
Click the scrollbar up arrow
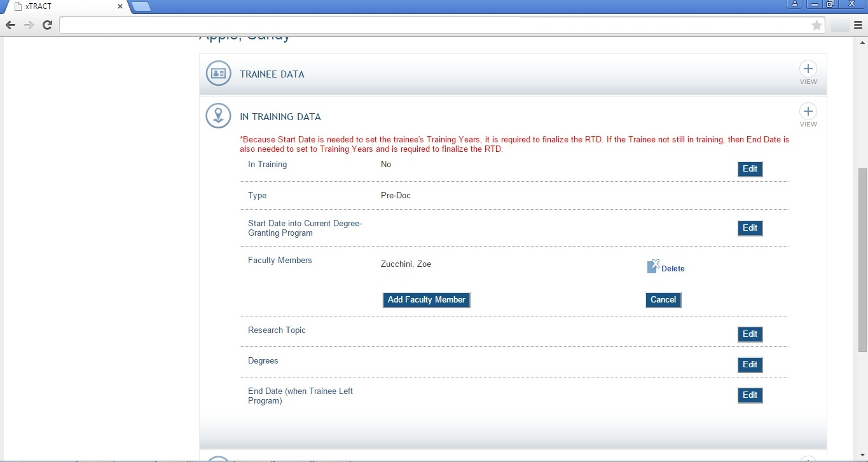tap(863, 42)
